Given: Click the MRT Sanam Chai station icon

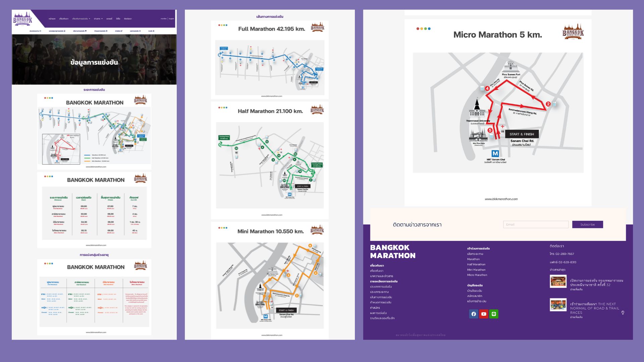Looking at the screenshot, I should (495, 154).
